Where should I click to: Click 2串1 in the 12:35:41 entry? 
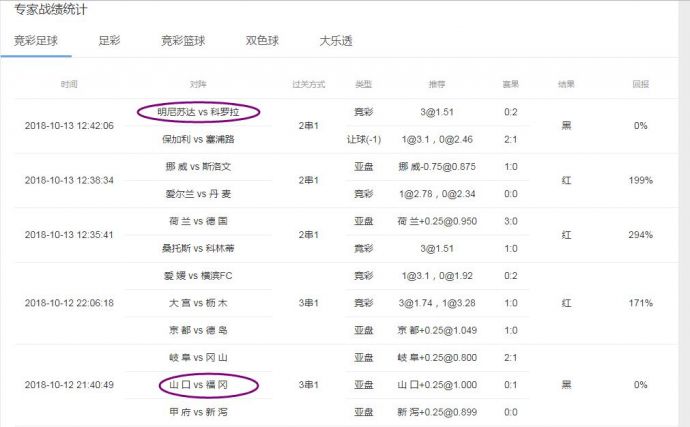(x=308, y=235)
